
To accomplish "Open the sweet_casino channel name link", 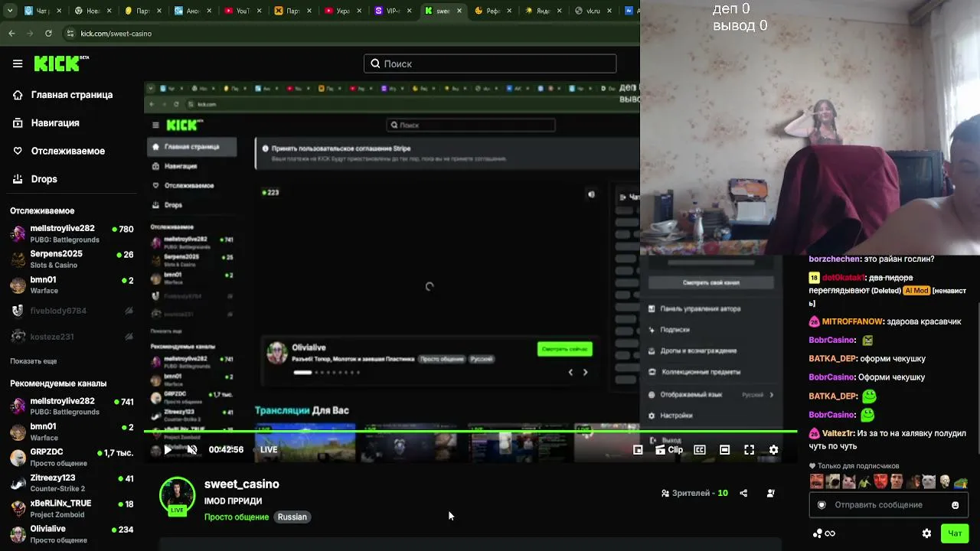I will pyautogui.click(x=242, y=484).
